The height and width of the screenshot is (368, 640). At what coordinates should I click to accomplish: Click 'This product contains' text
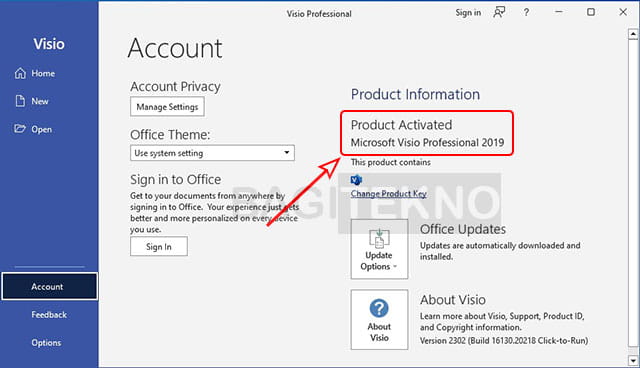pos(391,162)
